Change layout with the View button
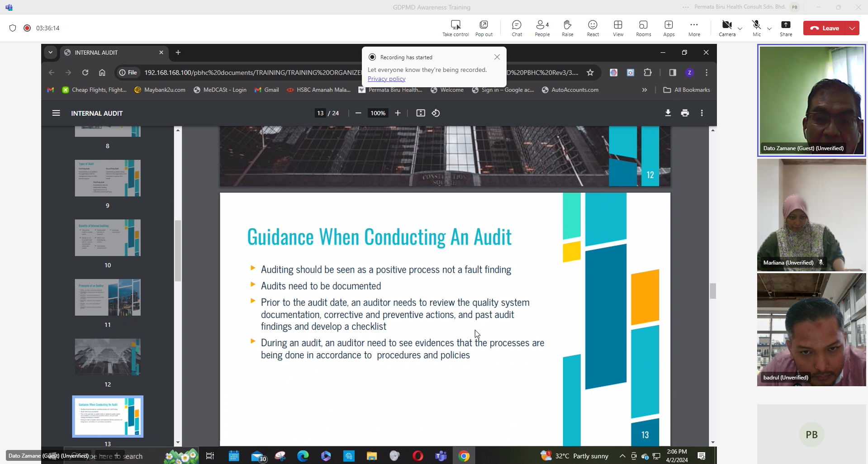The image size is (868, 464). coord(618,28)
